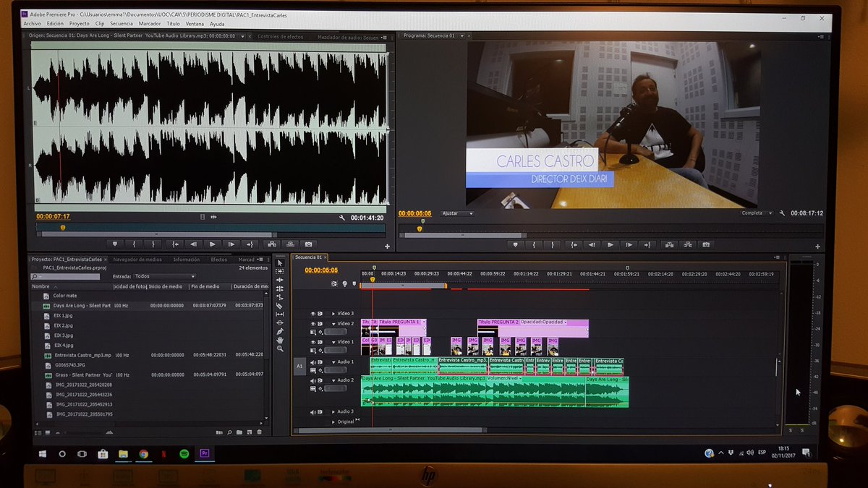Open the Marcador menu
Image resolution: width=868 pixels, height=488 pixels.
[150, 24]
